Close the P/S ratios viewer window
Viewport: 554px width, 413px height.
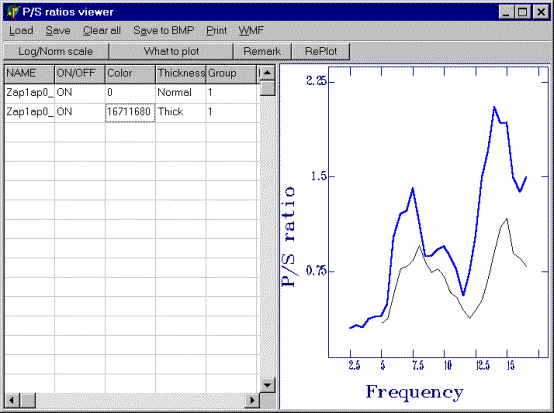[x=541, y=12]
